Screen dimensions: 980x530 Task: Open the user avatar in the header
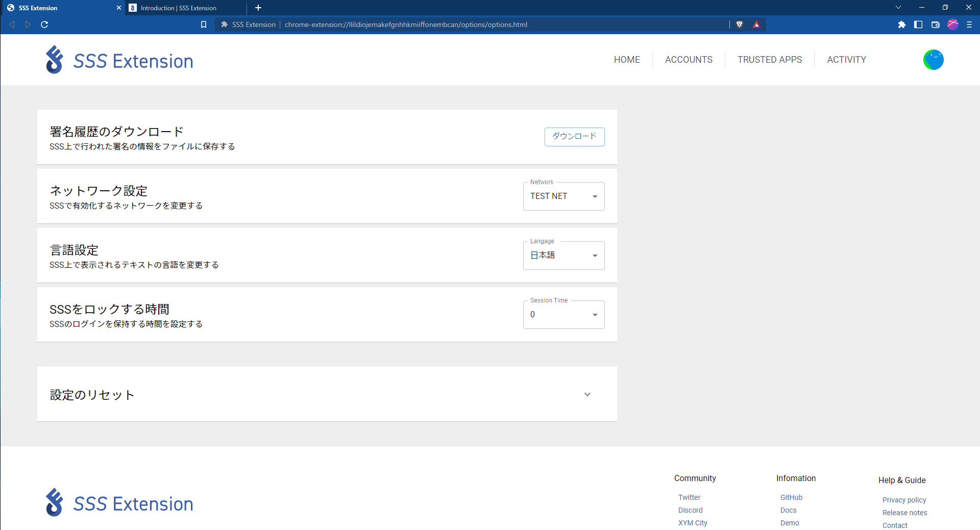933,60
